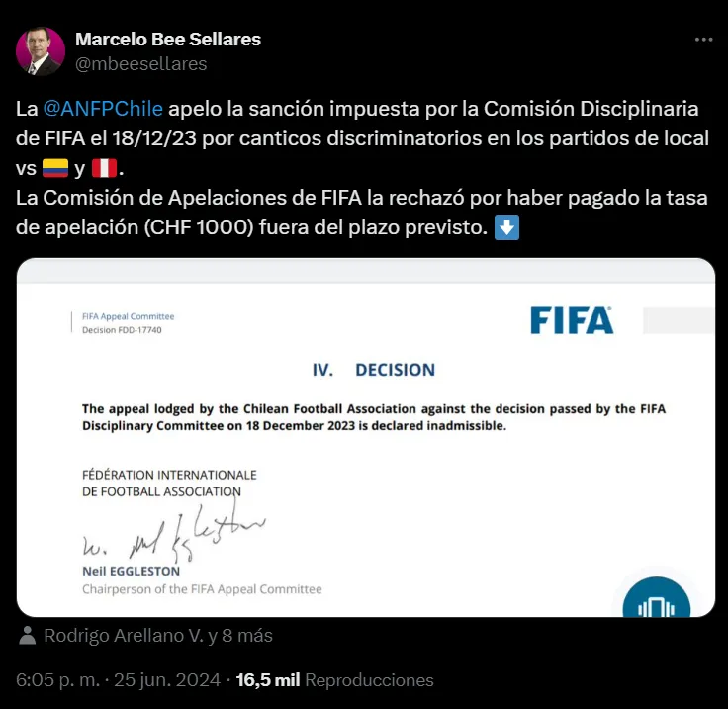This screenshot has height=709, width=728.
Task: Open the three-dot more options menu
Action: (703, 40)
